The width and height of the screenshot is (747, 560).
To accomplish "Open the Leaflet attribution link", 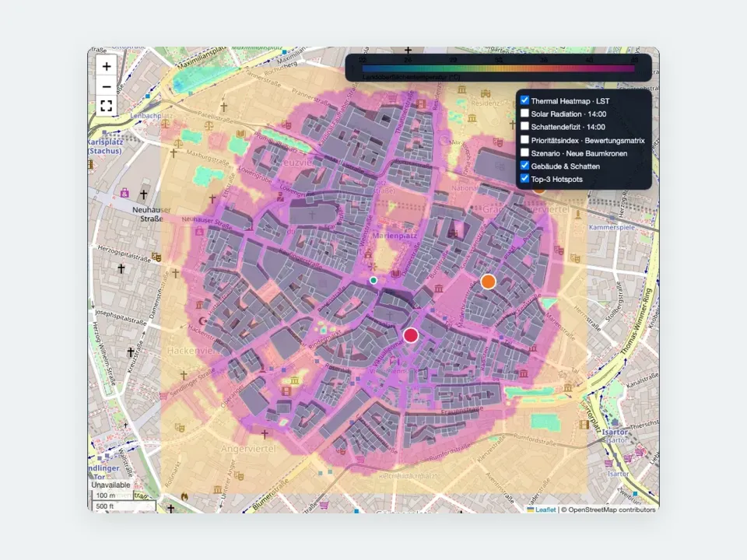I will pos(545,509).
